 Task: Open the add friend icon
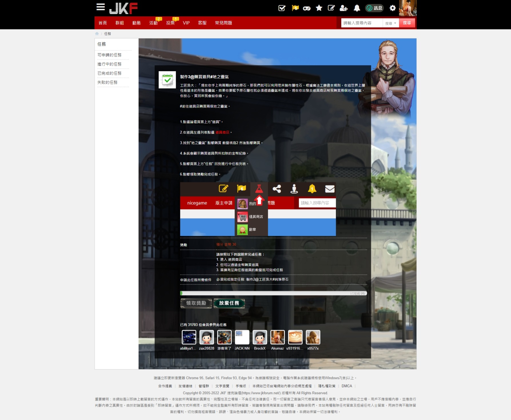[x=344, y=8]
